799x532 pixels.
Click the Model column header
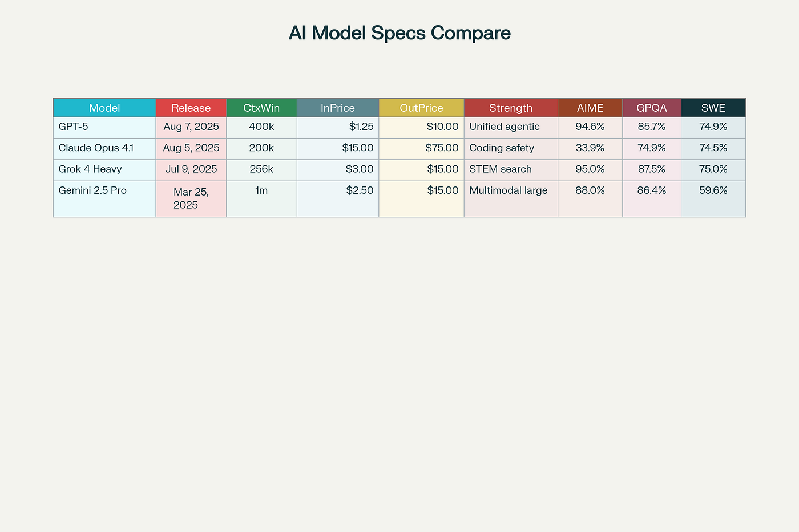tap(104, 108)
